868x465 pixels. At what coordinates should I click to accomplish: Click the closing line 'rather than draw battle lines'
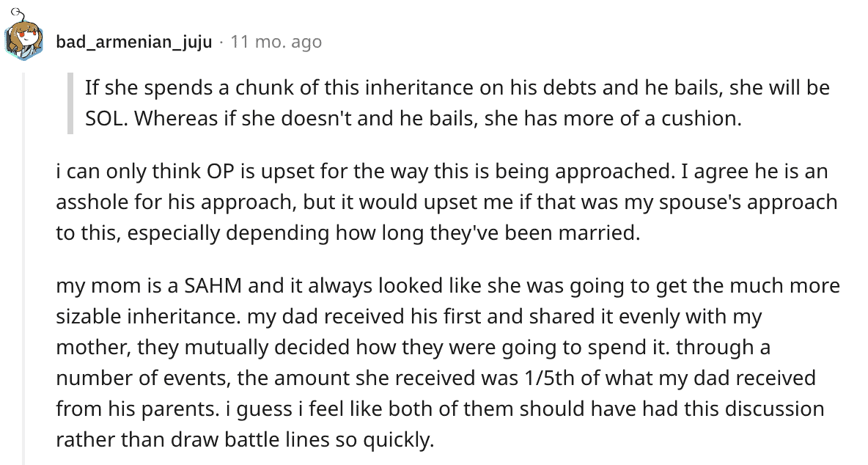coord(245,440)
